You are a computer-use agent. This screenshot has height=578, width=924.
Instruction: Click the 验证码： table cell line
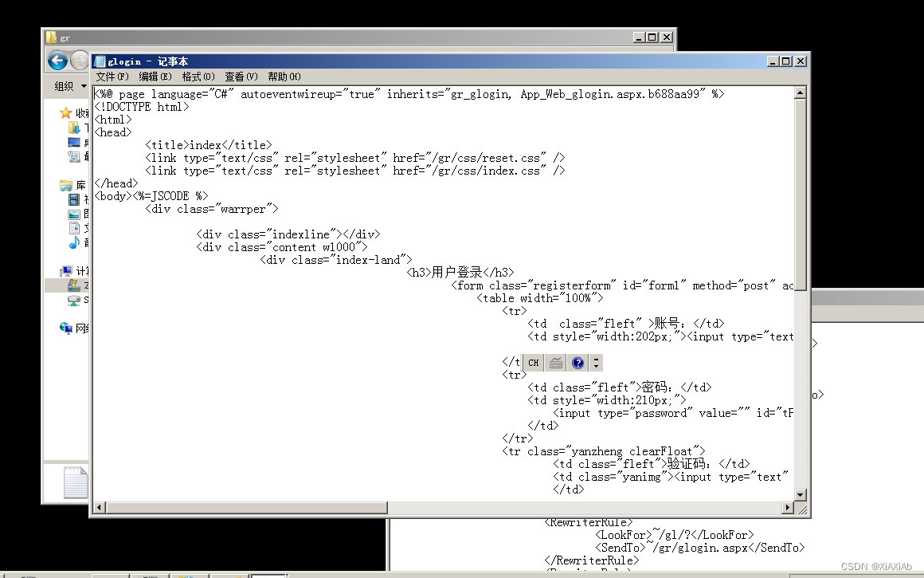[651, 463]
